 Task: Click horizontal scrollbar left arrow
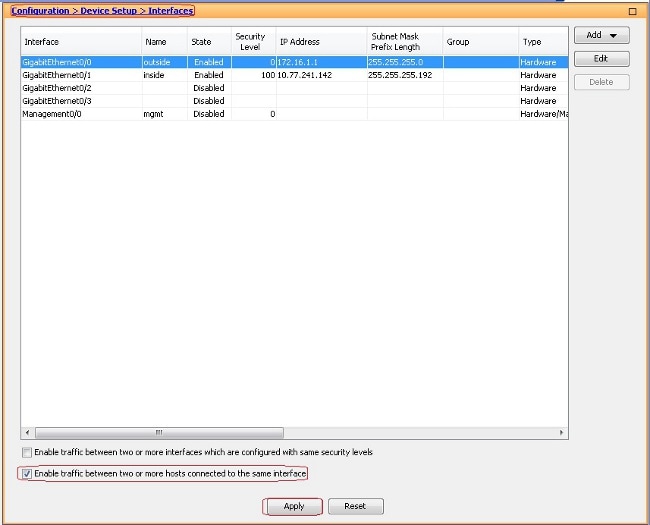click(x=27, y=433)
